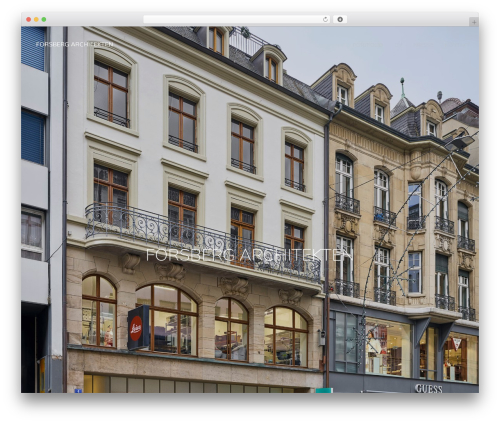
Task: Click the download indicator button beside address bar
Action: [x=340, y=19]
